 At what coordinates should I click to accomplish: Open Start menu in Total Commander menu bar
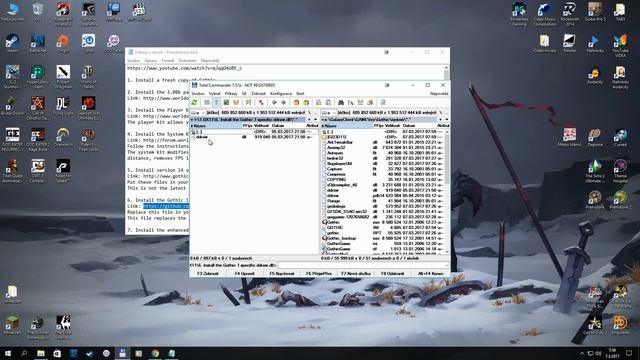pos(300,93)
